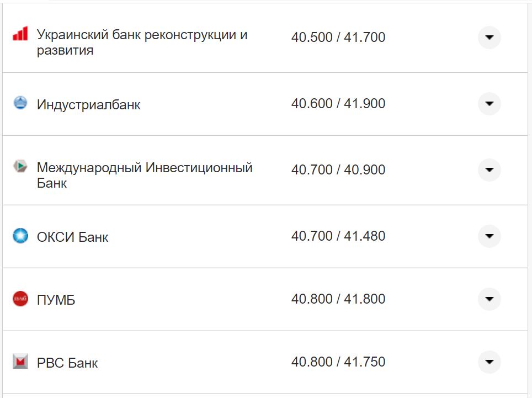532x398 pixels.
Task: Click the РВС Банк red logo icon
Action: [x=20, y=362]
